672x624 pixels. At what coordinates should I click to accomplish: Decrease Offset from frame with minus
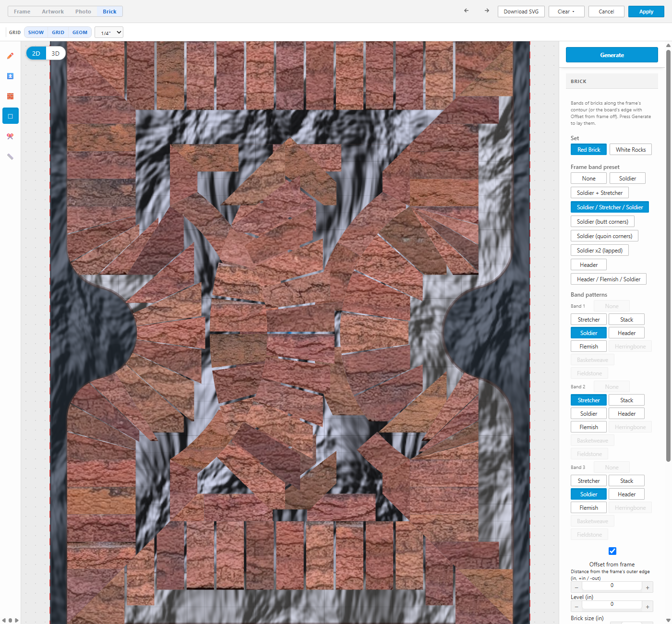coord(576,588)
